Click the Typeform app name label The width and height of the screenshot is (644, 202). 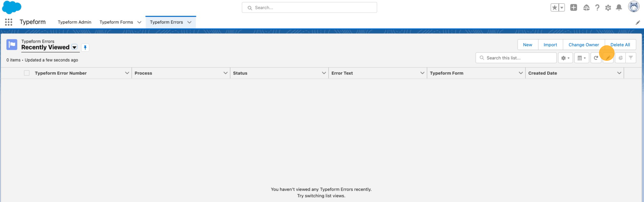(x=33, y=22)
